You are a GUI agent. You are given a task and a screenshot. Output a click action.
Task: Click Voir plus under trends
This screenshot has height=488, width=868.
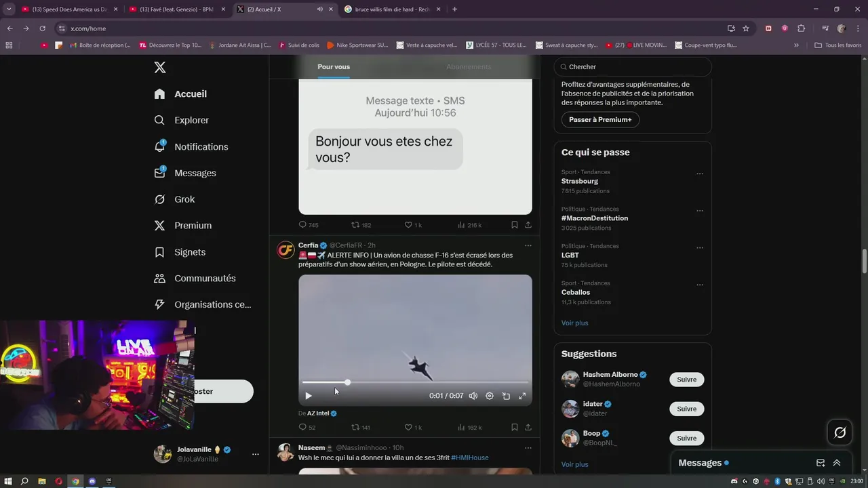575,323
